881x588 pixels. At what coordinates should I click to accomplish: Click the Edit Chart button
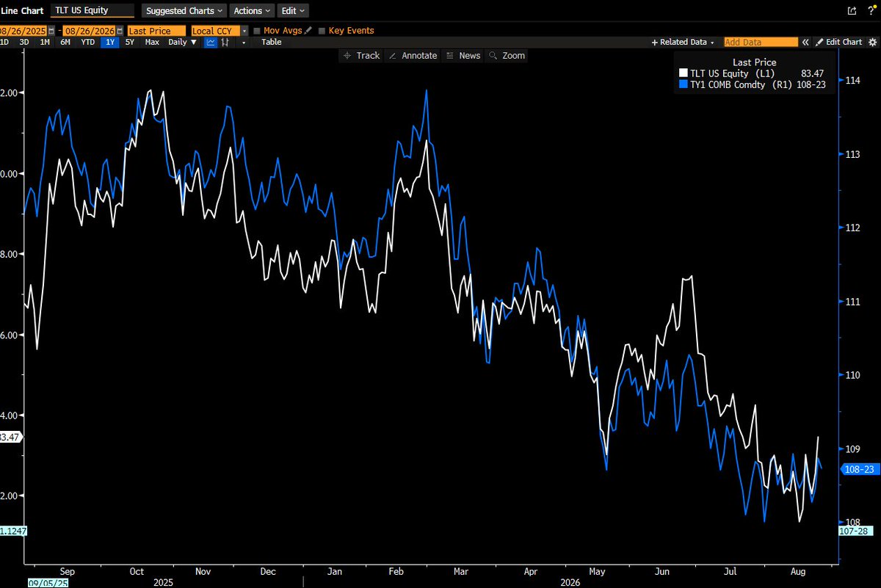(839, 42)
